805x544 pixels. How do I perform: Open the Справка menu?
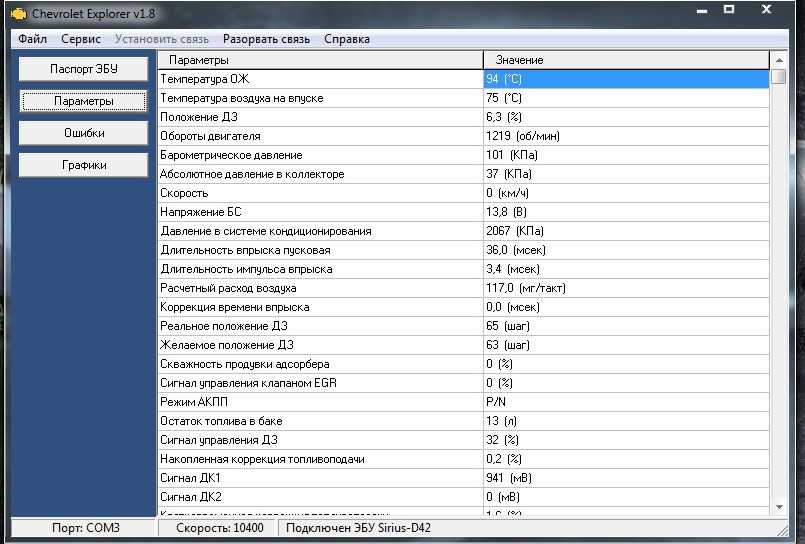(347, 39)
